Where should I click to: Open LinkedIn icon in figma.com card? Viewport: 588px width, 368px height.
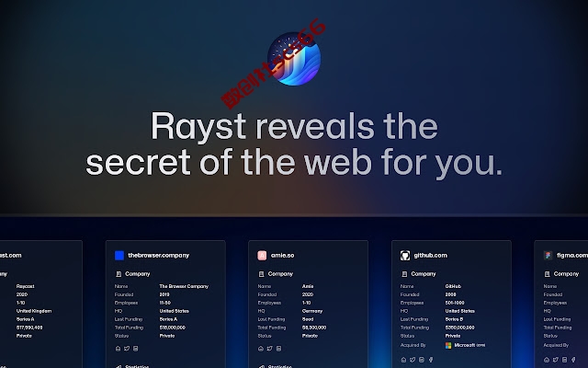pos(564,360)
